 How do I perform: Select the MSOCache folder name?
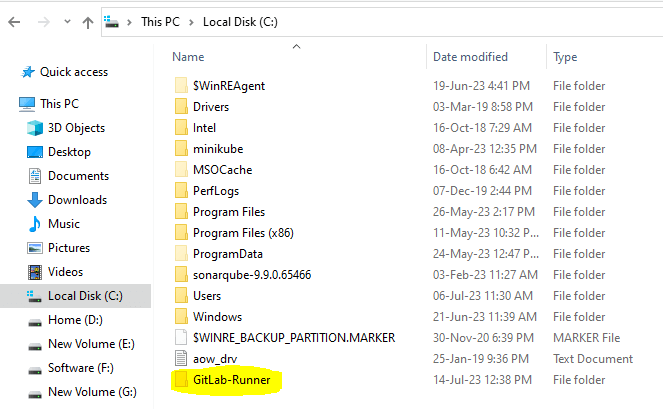click(222, 170)
